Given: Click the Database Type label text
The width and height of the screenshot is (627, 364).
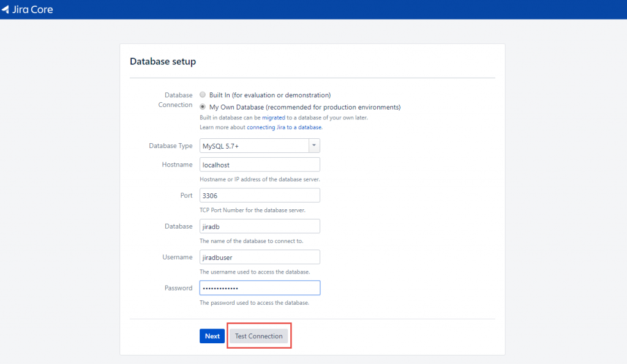Looking at the screenshot, I should [171, 146].
